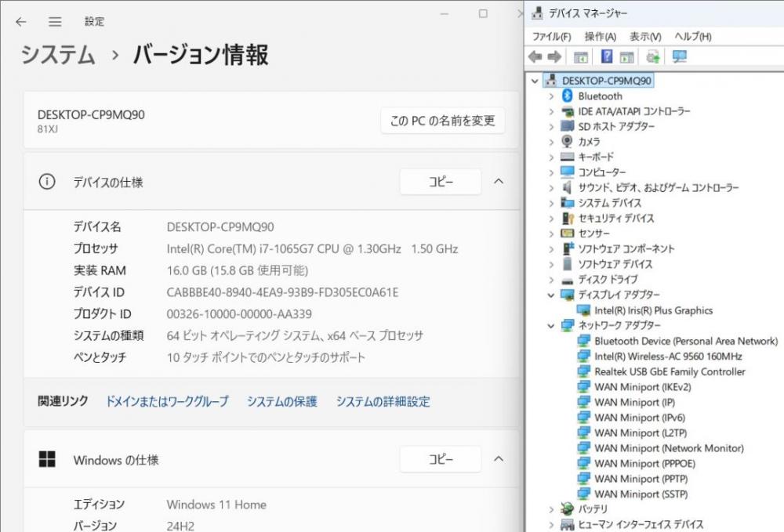Viewport: 784px width, 532px height.
Task: Open the ヘルプ(H) menu
Action: coord(692,37)
